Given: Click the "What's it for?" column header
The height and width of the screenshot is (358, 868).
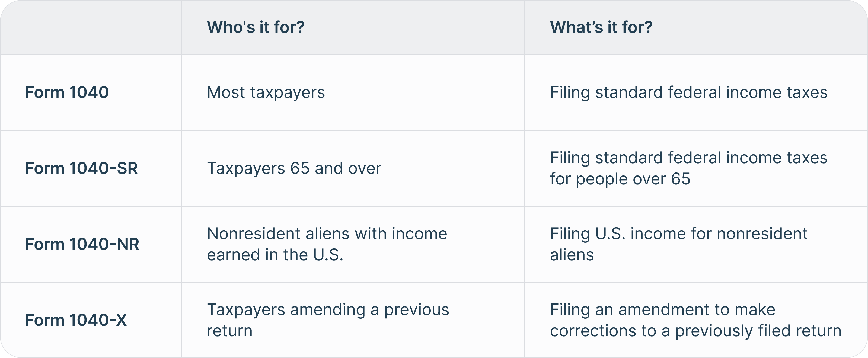Looking at the screenshot, I should pyautogui.click(x=601, y=27).
